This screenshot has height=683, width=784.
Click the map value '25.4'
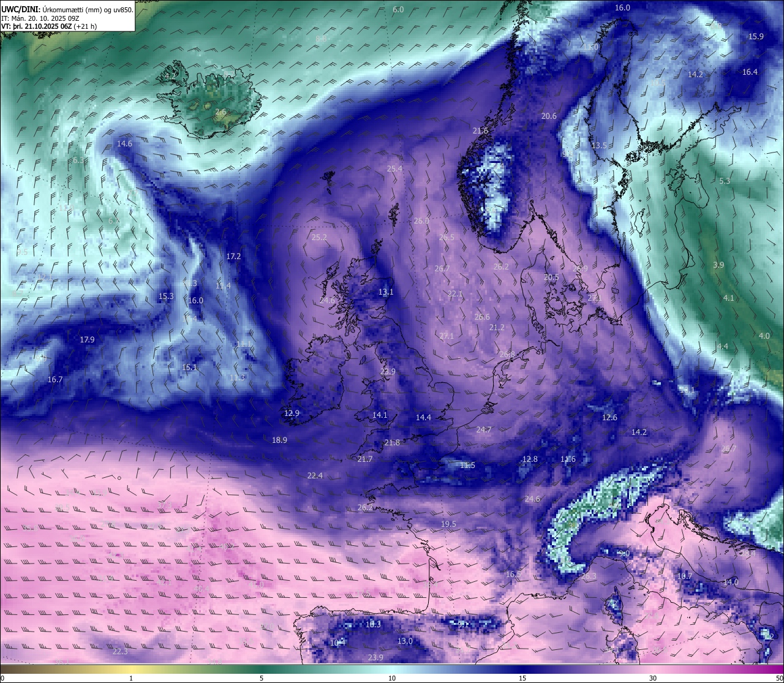click(394, 169)
